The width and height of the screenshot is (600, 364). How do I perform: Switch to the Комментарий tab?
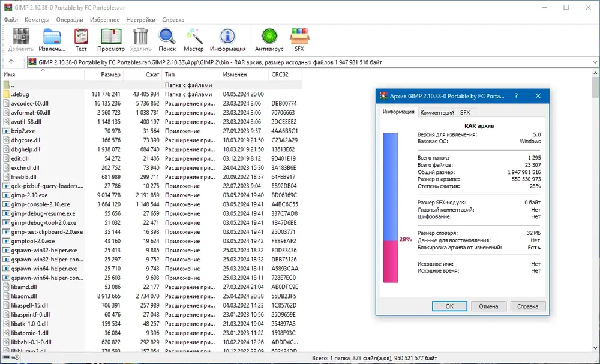click(437, 112)
